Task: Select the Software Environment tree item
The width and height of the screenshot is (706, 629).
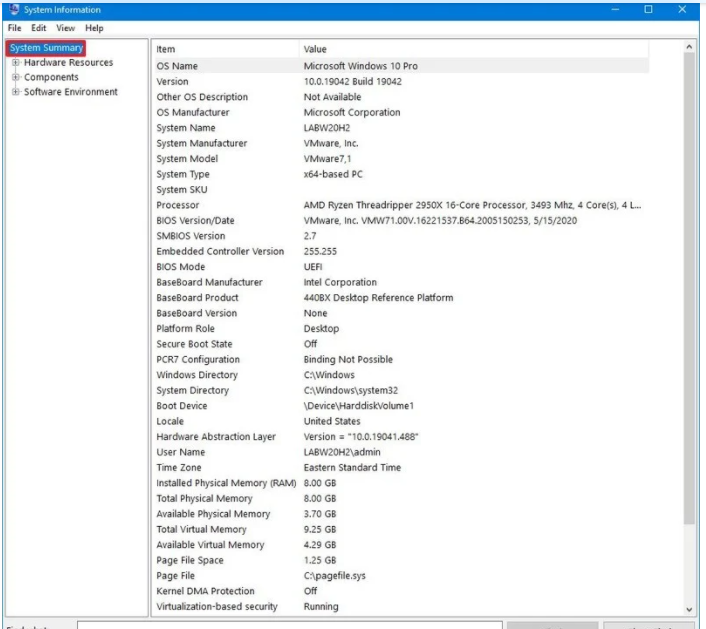Action: click(x=71, y=92)
